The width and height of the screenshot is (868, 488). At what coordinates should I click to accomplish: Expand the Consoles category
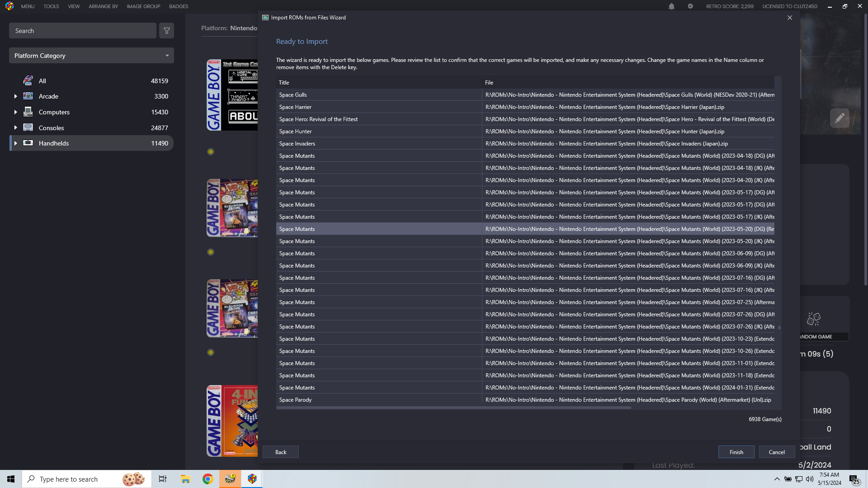coord(15,128)
